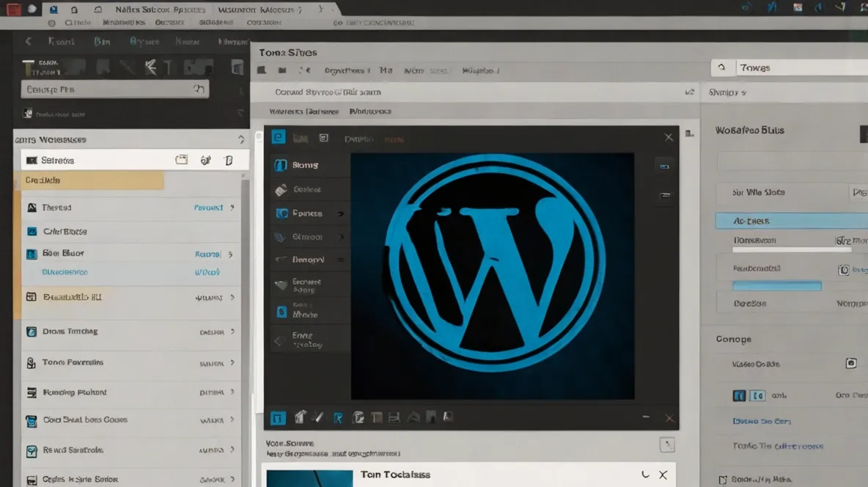The height and width of the screenshot is (487, 868).
Task: Expand the 'Feaepg Ftolont' row chevron
Action: [232, 392]
